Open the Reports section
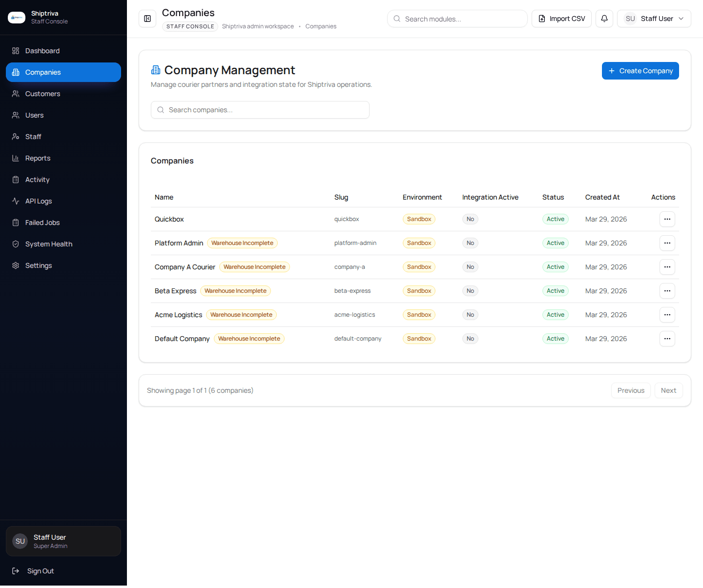The image size is (703, 588). (38, 158)
